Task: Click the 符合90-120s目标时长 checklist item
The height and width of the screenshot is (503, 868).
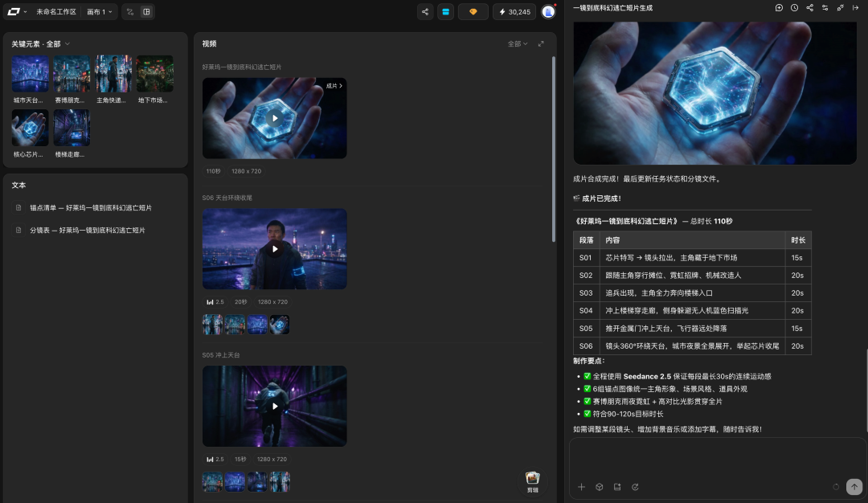Action: click(624, 414)
